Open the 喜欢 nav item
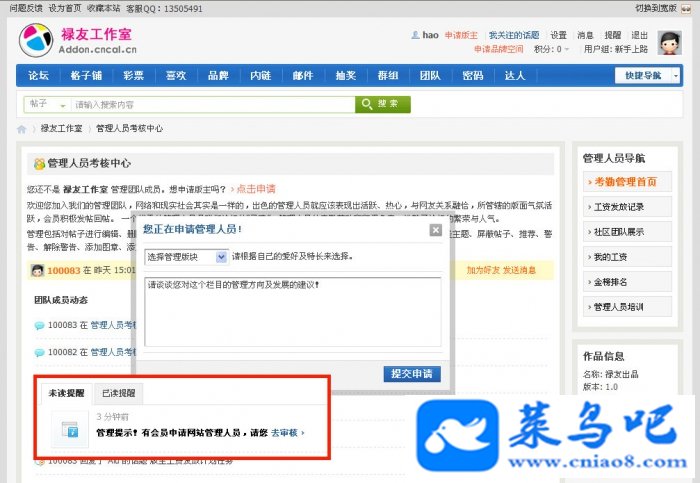Screen dimensions: 700x483 pyautogui.click(x=176, y=75)
